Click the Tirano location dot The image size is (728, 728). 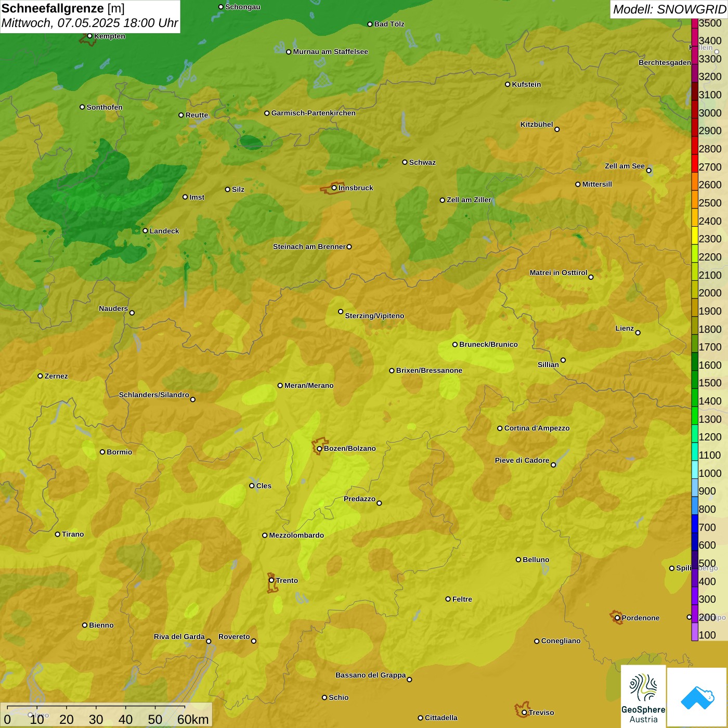pos(58,534)
